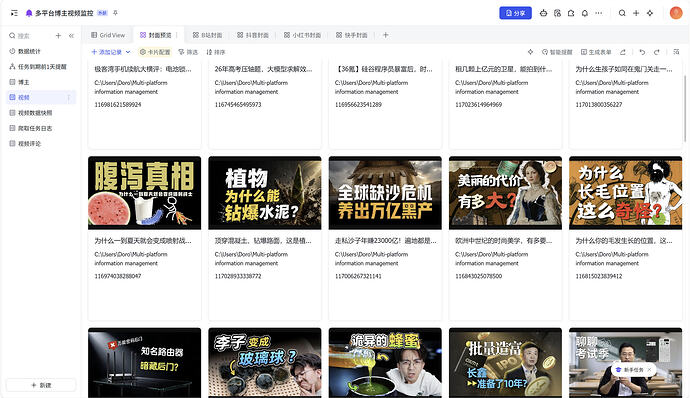Open the robot assistant icon in header
Viewport: 690px width, 398px height.
[x=543, y=13]
